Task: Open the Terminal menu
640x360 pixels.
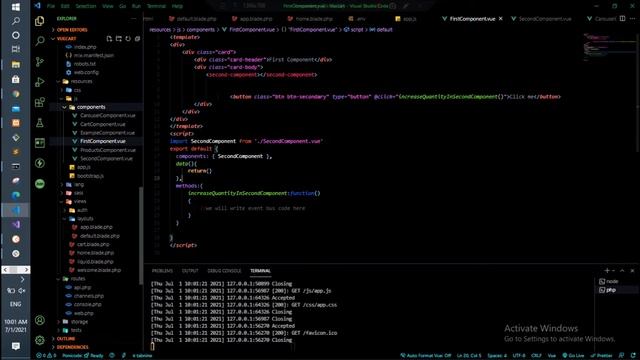Action: pos(156,6)
